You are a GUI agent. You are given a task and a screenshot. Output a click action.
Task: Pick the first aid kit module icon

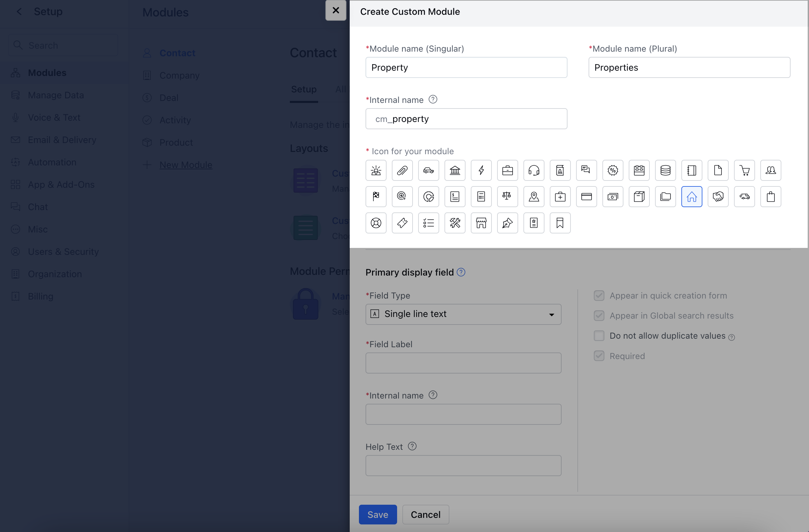tap(560, 196)
